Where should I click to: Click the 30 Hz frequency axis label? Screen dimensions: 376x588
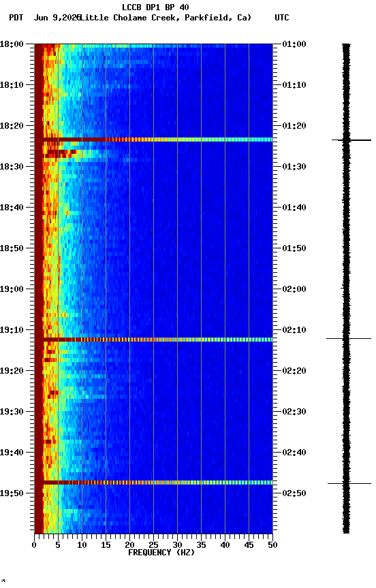click(x=177, y=545)
